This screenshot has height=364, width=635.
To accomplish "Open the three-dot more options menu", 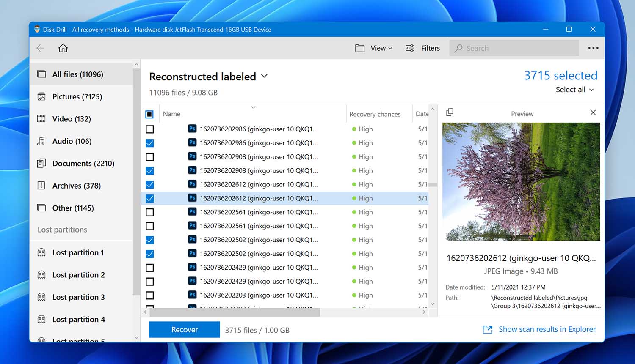I will click(593, 48).
